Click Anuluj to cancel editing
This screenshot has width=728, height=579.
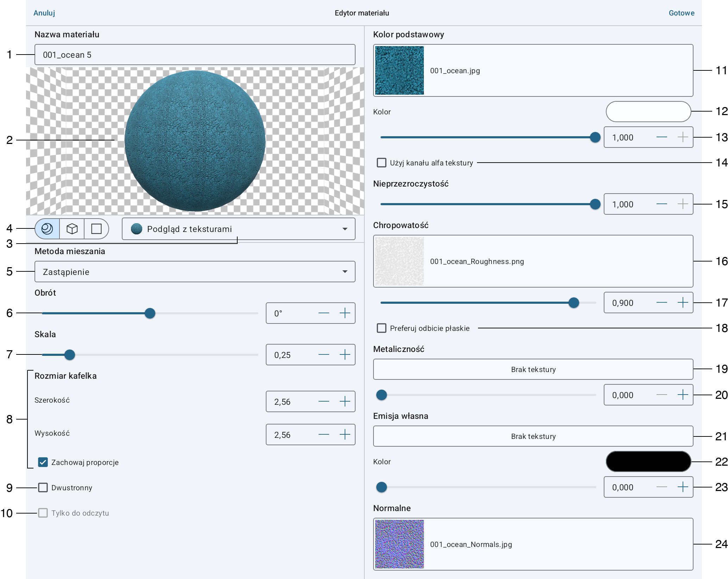[x=44, y=13]
